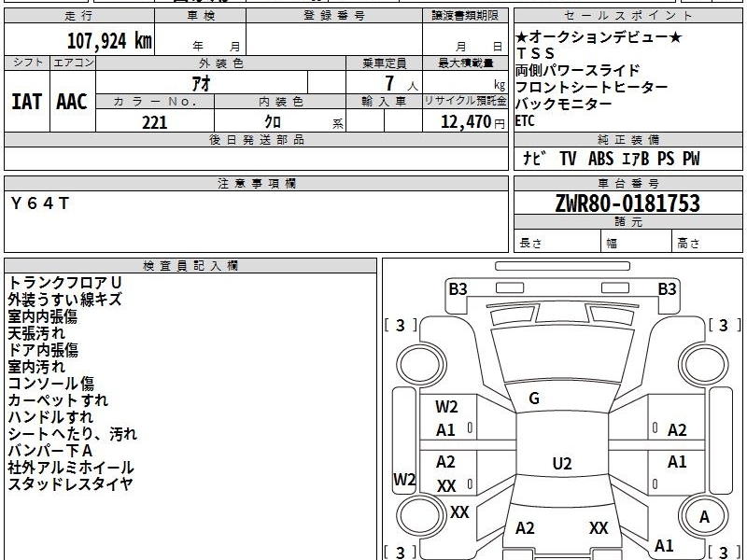
Task: Select the mileage value 107,924 km
Action: pos(109,41)
